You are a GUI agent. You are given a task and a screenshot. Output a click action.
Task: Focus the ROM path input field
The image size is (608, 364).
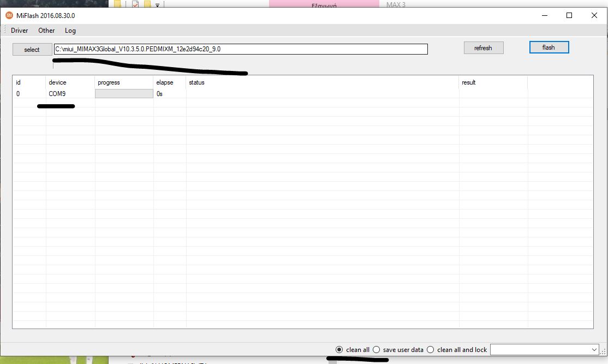coord(241,49)
